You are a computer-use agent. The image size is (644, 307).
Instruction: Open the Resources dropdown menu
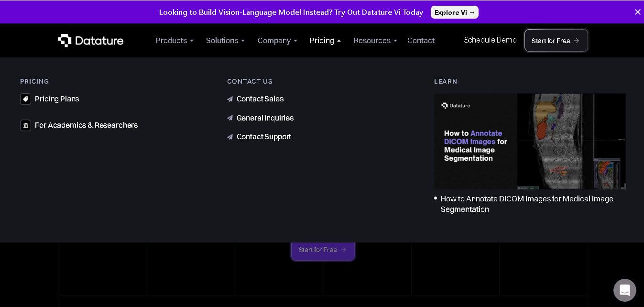point(375,41)
